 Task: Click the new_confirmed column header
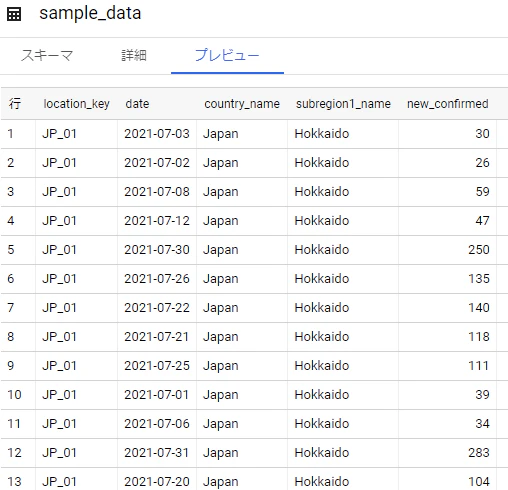coord(448,104)
